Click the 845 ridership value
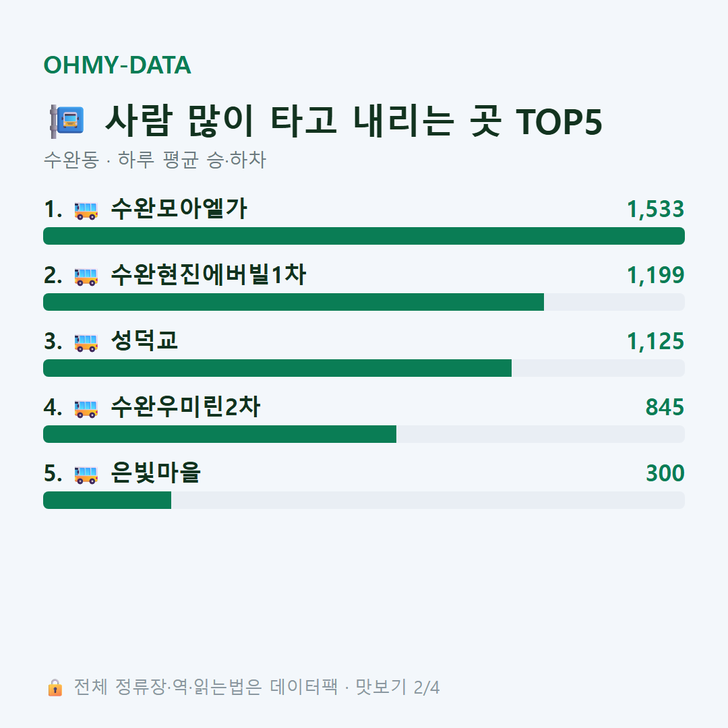 665,407
